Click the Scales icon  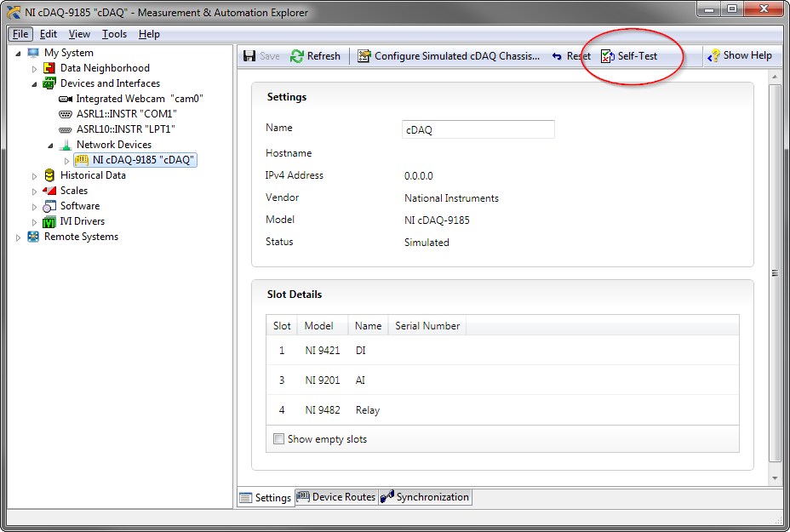click(49, 191)
